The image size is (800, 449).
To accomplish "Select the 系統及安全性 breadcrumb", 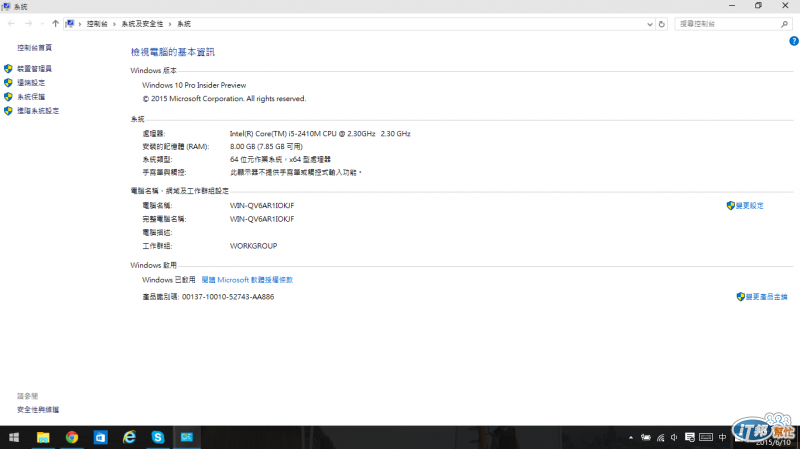I will [142, 24].
